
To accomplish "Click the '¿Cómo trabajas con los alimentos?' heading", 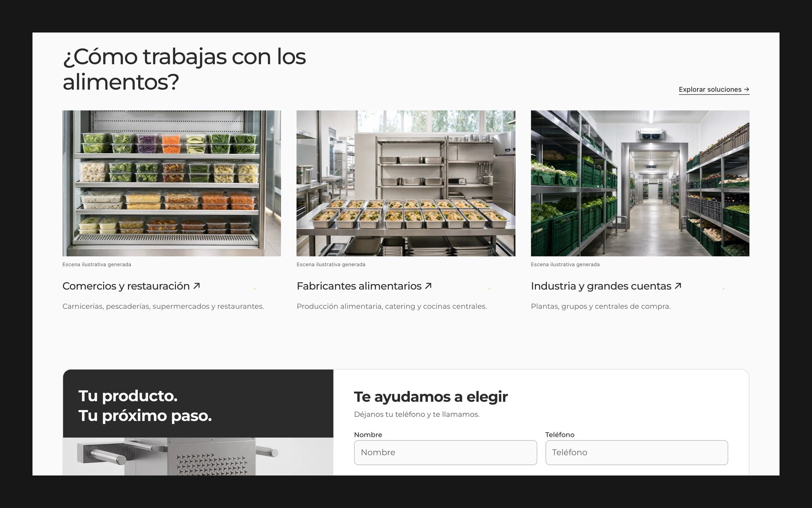I will point(184,69).
